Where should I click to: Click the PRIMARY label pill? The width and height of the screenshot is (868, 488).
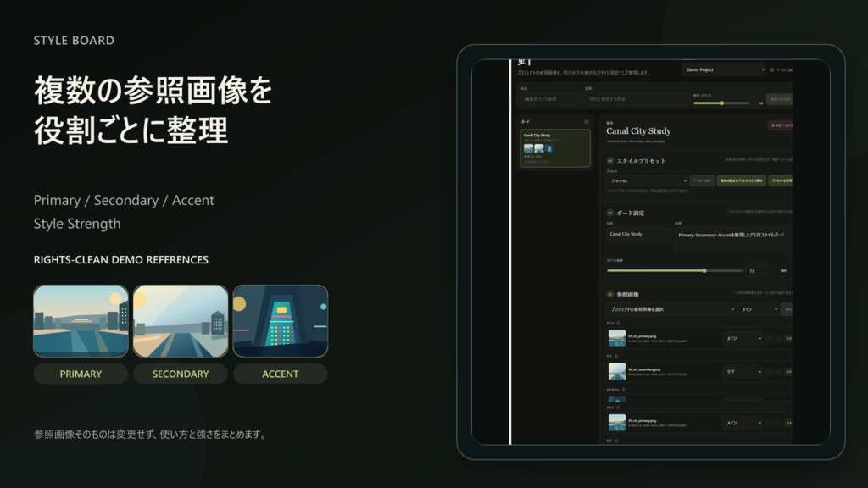[x=81, y=374]
